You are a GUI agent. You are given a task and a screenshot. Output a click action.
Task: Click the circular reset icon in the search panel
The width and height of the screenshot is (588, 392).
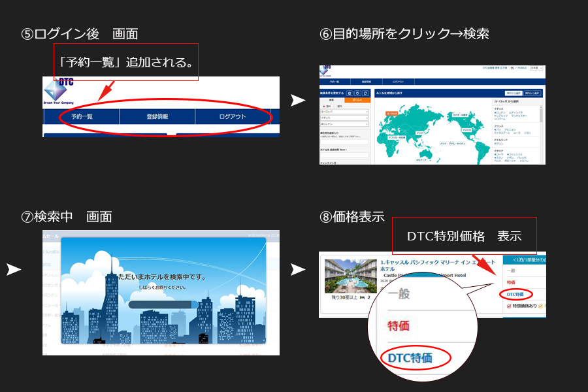[x=358, y=93]
